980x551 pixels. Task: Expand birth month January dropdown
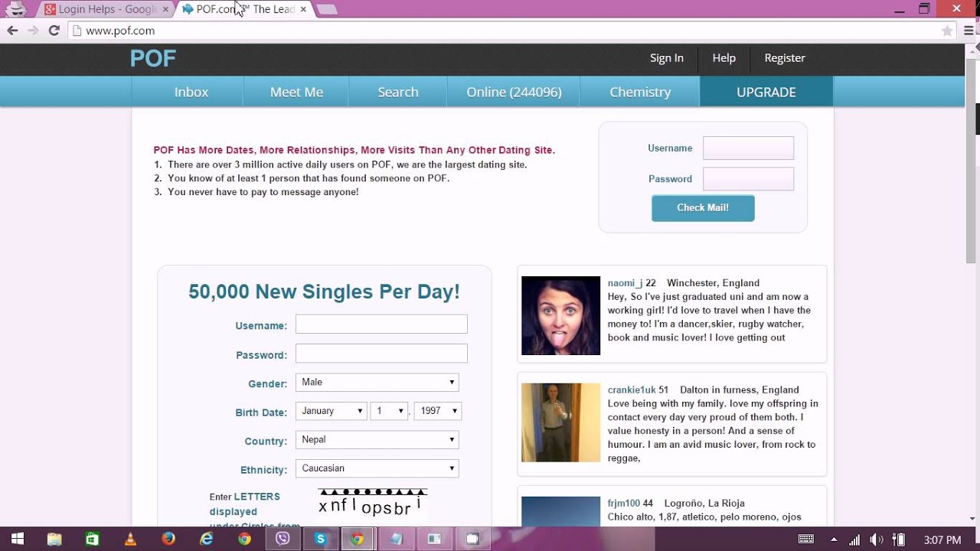(332, 411)
